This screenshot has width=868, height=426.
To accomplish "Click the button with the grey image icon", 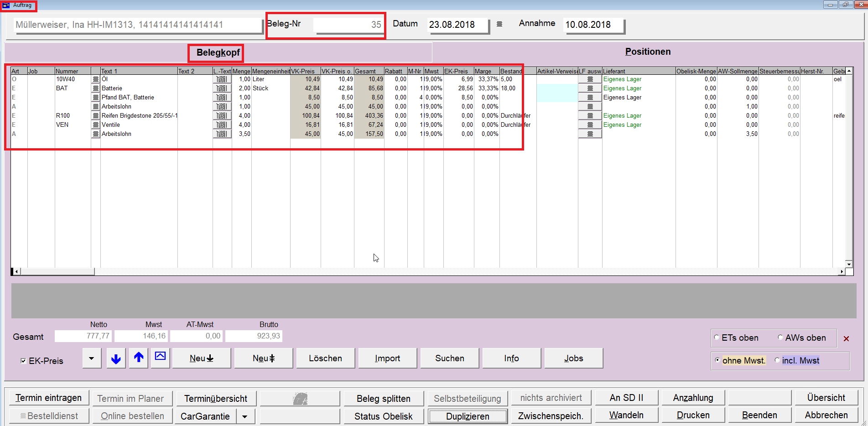I will click(300, 398).
